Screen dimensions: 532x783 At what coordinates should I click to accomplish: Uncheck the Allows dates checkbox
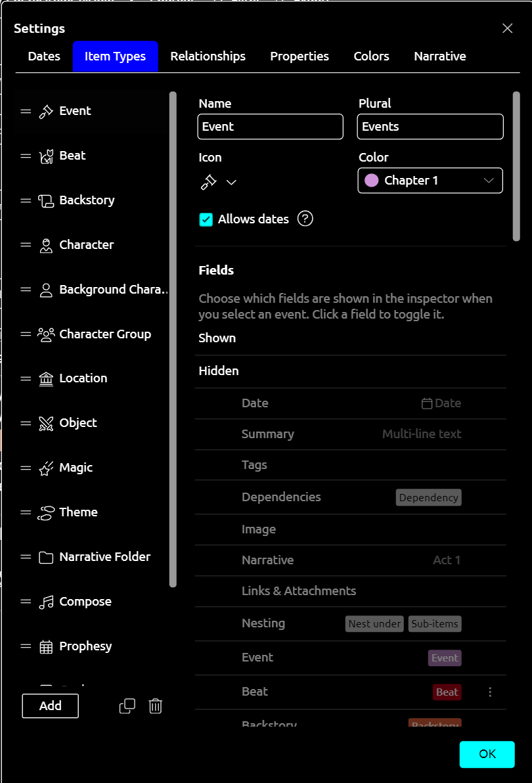click(x=206, y=219)
